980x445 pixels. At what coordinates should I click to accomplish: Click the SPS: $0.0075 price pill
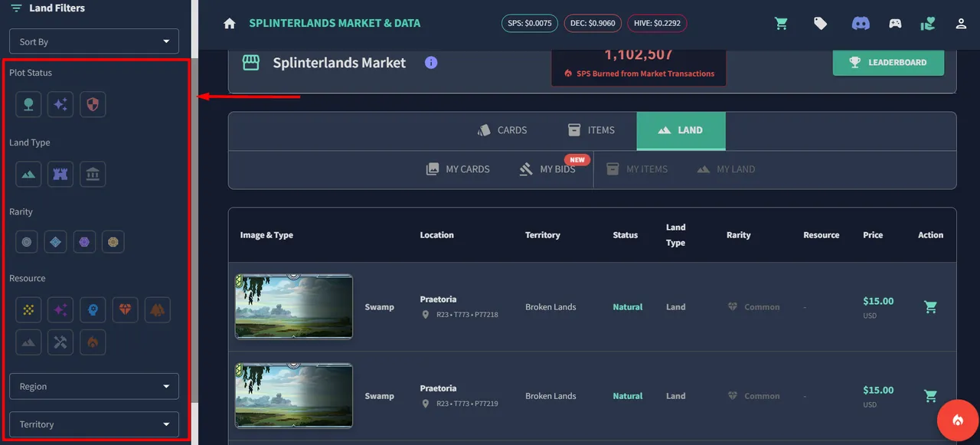[530, 24]
